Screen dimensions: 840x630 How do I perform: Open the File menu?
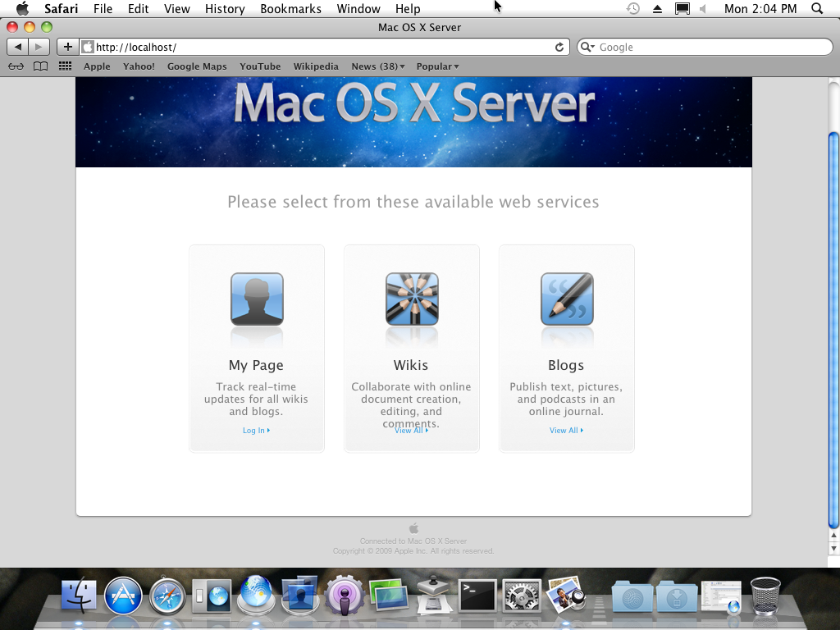pos(103,8)
